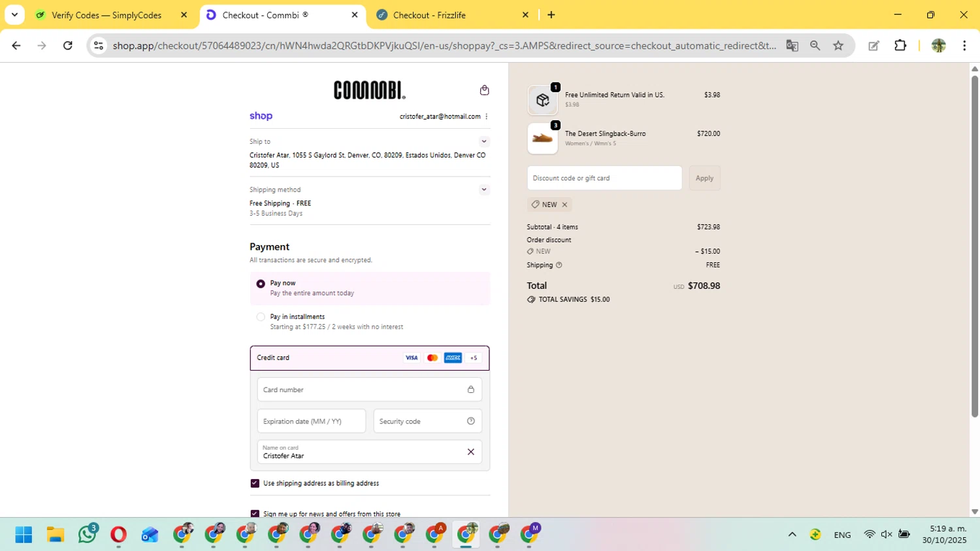Image resolution: width=980 pixels, height=551 pixels.
Task: Open the Chrome profile avatar
Action: (938, 46)
